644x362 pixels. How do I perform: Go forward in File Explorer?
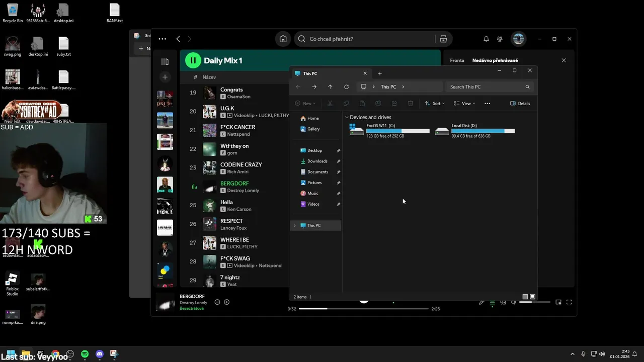314,87
